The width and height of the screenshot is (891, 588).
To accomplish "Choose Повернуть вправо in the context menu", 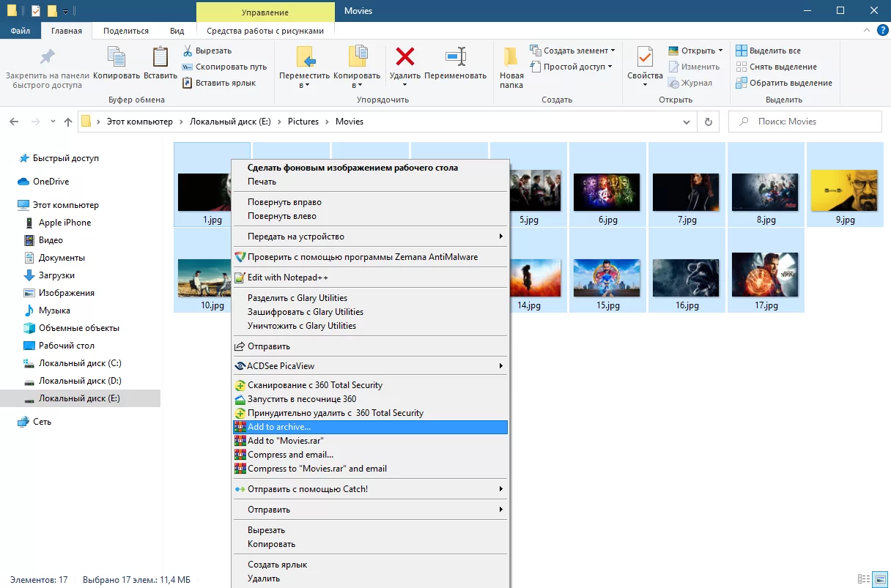I will tap(369, 202).
